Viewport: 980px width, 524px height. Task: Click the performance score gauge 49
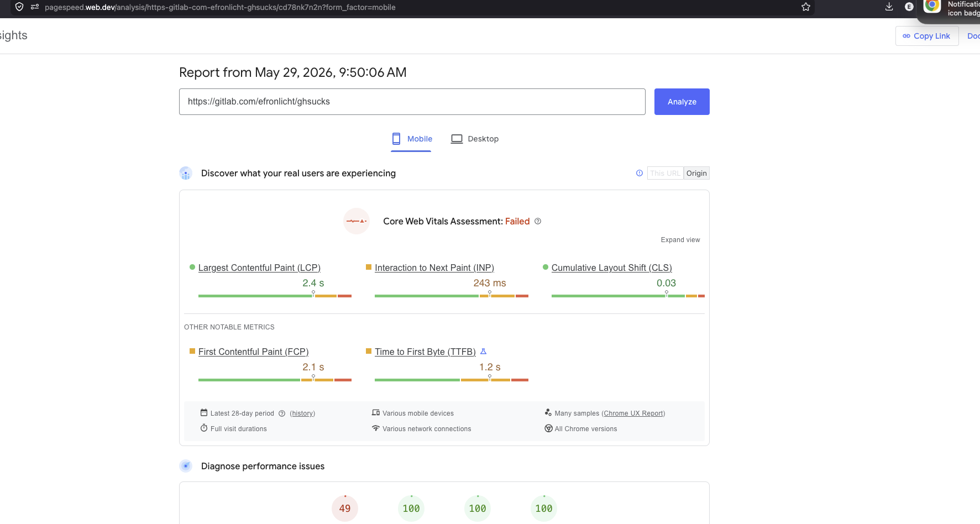[345, 509]
